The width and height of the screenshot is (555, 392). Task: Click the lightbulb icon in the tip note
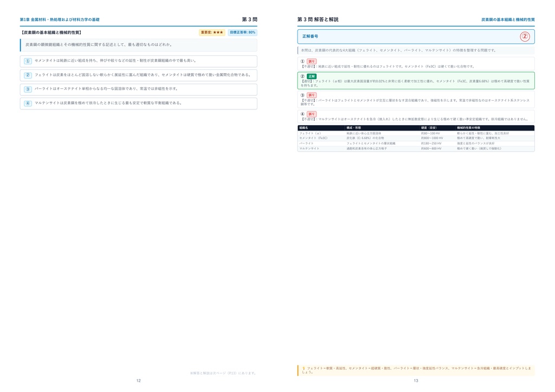pyautogui.click(x=304, y=368)
